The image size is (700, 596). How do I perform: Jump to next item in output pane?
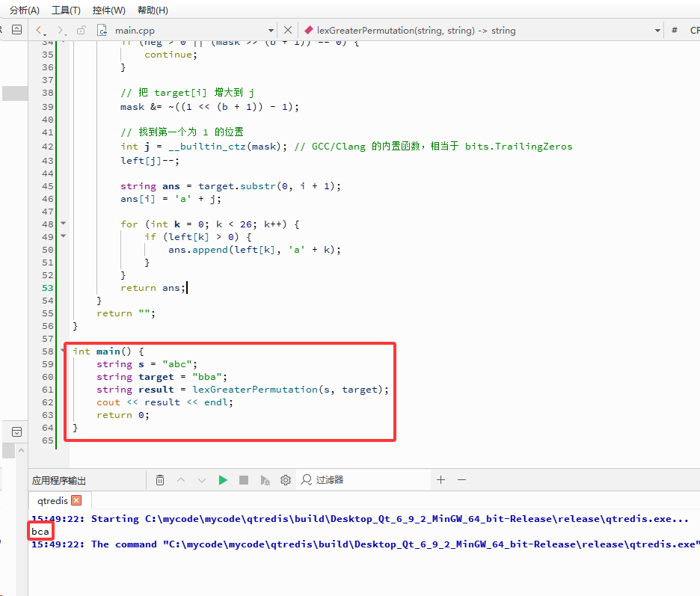(202, 480)
